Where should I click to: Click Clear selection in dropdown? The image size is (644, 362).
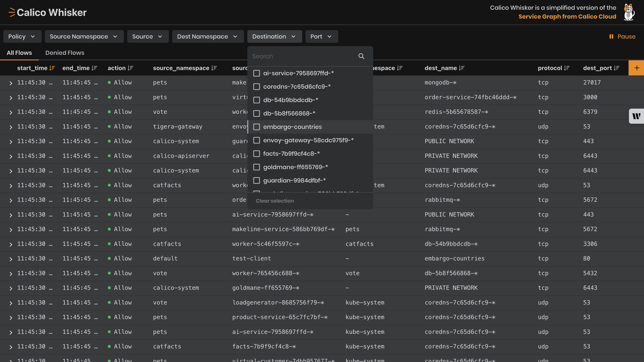pos(275,201)
